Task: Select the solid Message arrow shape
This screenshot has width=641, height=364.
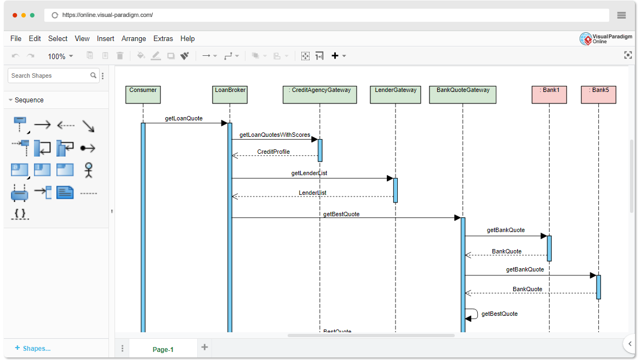Action: 43,125
